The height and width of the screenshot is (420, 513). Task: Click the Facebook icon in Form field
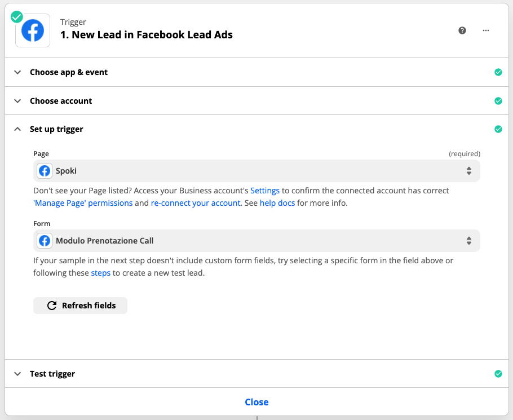tap(45, 241)
